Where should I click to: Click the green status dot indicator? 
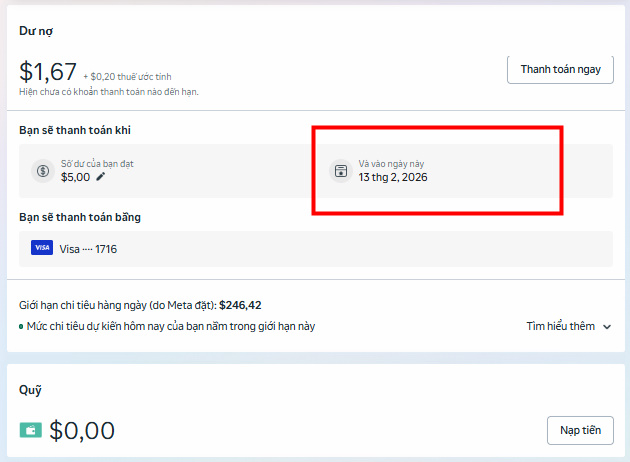(x=21, y=327)
